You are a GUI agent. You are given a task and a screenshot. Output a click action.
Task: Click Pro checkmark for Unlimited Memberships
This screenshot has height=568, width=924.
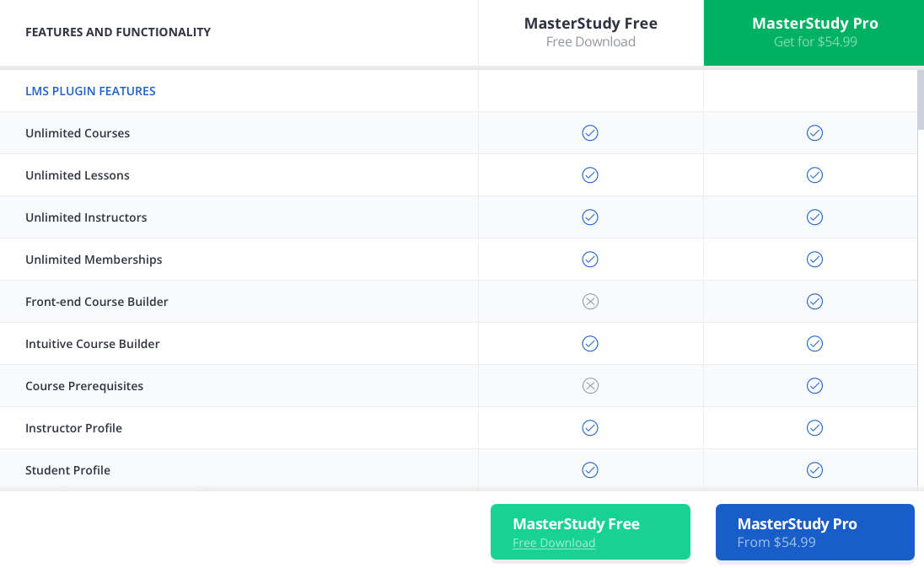pyautogui.click(x=814, y=260)
